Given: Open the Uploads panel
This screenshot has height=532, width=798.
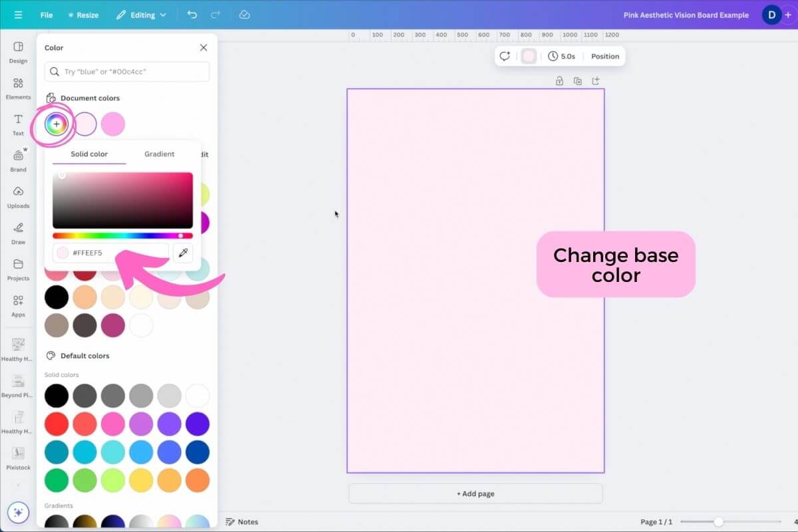Looking at the screenshot, I should tap(18, 197).
